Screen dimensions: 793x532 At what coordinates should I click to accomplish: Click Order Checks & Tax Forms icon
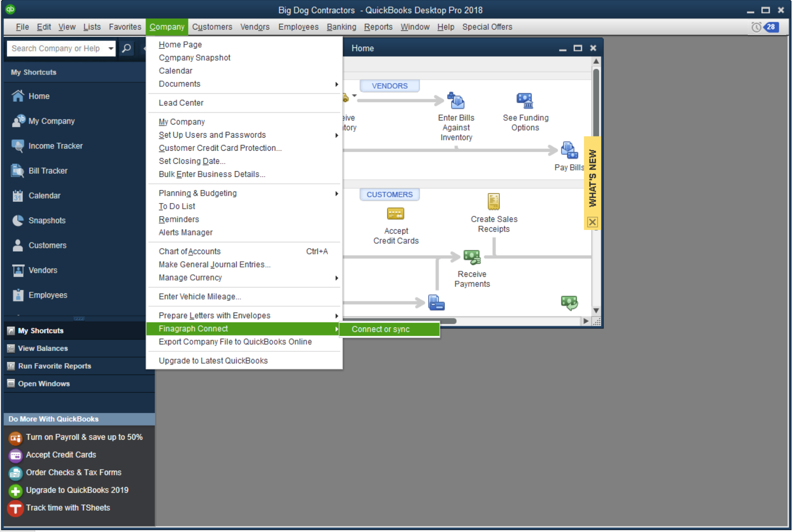pos(15,473)
